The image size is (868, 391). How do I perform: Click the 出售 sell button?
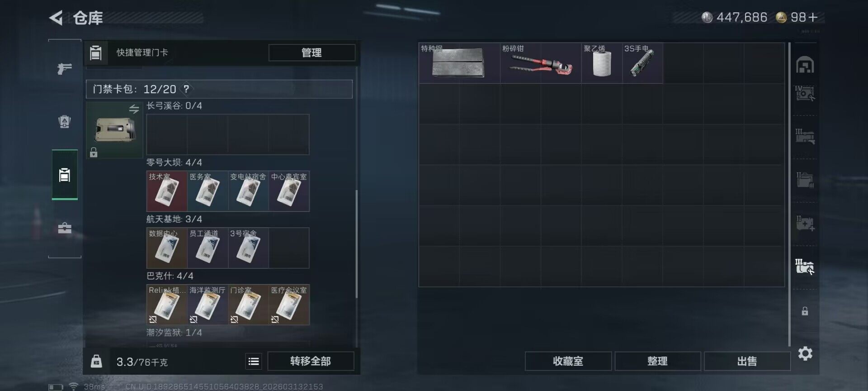(x=747, y=361)
